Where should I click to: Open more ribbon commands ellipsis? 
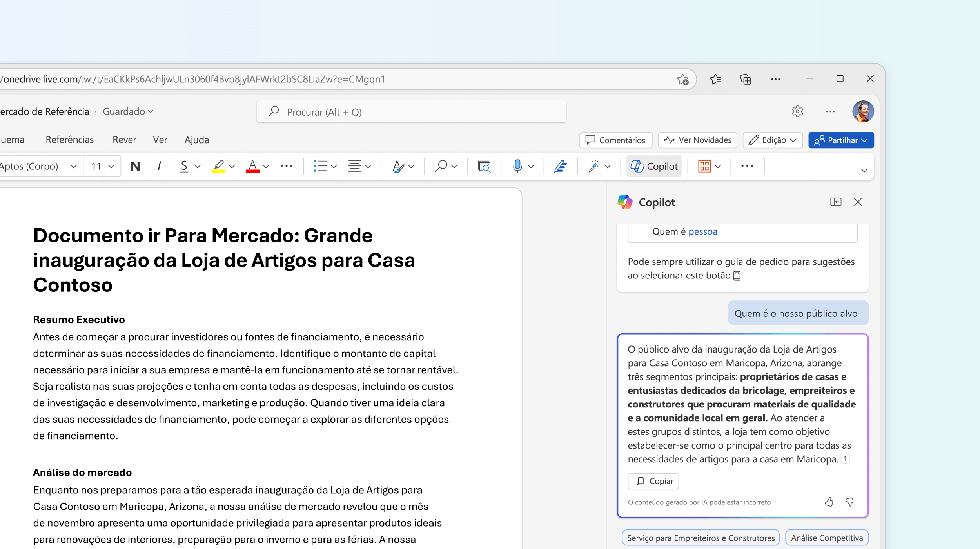pyautogui.click(x=747, y=166)
